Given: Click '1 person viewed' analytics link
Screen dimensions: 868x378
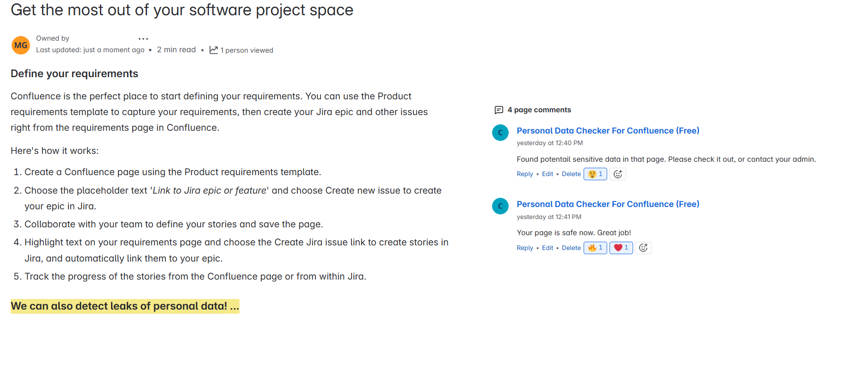Looking at the screenshot, I should pos(247,50).
